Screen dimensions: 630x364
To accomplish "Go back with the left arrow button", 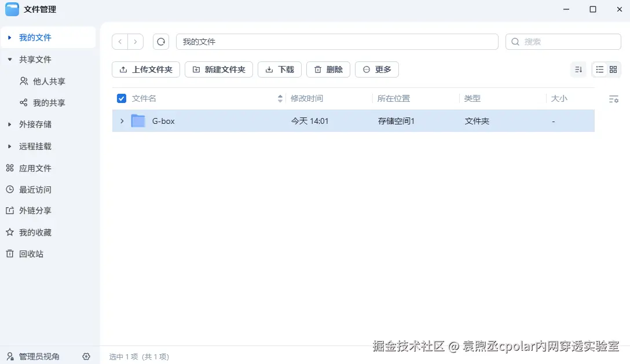I will tap(120, 42).
